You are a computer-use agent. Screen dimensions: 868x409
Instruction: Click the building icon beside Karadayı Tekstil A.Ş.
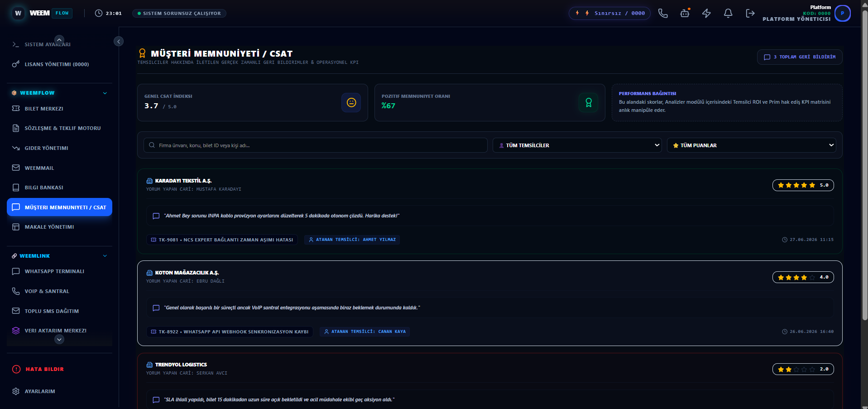click(x=149, y=181)
